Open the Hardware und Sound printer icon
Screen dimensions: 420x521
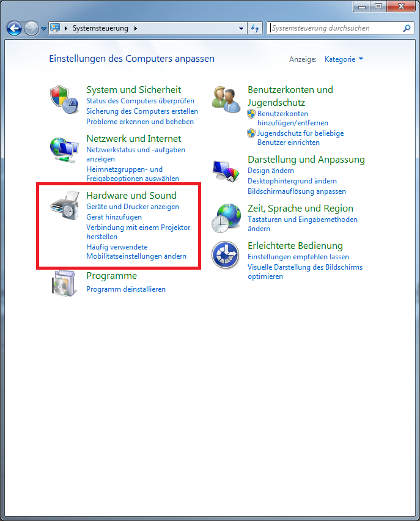pyautogui.click(x=65, y=205)
